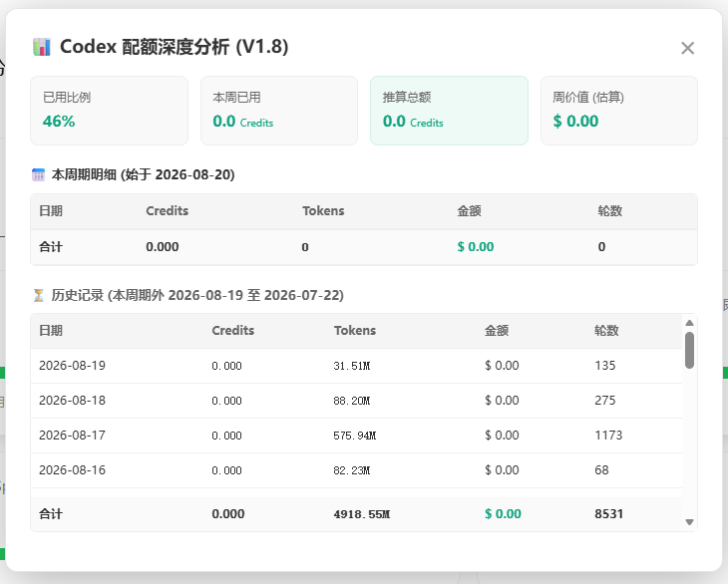Click 轮数 header in history table
The width and height of the screenshot is (728, 584).
[606, 330]
